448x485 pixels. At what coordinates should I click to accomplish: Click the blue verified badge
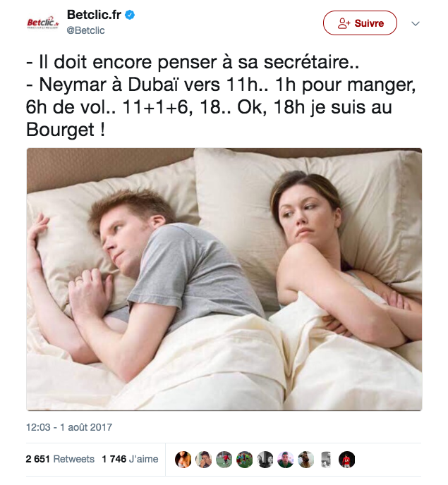130,15
